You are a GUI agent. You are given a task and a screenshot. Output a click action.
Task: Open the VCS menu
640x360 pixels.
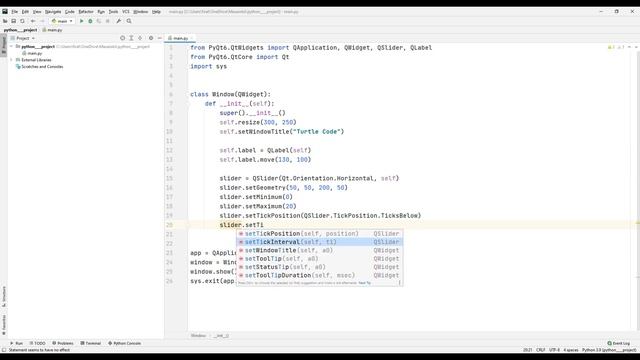click(126, 12)
